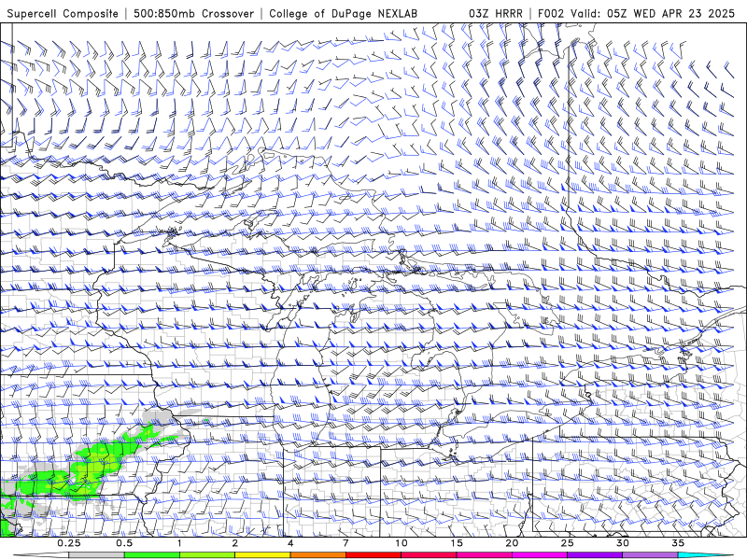Click the legend value '0.25'

click(69, 543)
